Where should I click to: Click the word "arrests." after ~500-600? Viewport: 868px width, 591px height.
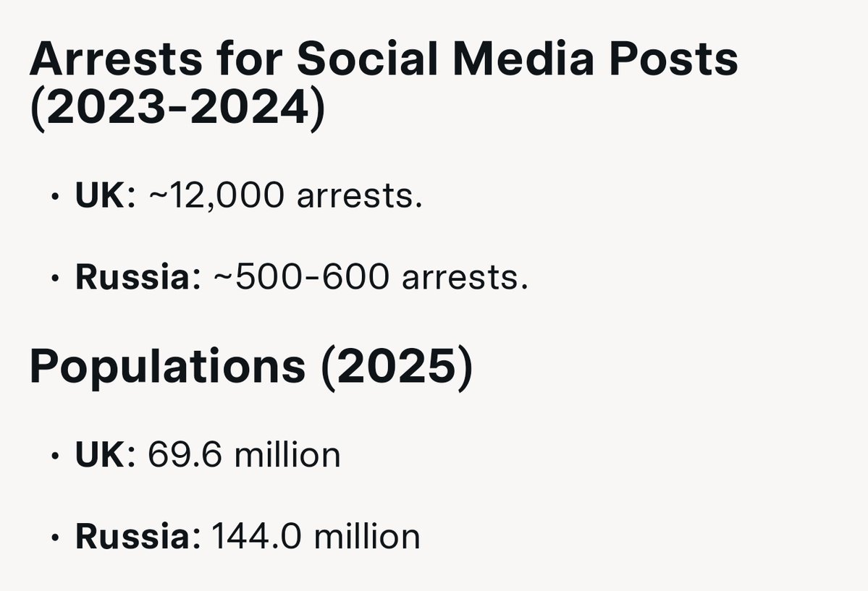pos(465,278)
